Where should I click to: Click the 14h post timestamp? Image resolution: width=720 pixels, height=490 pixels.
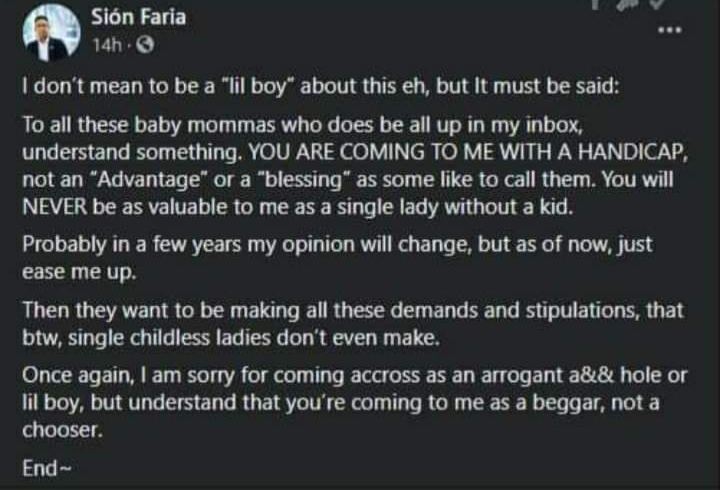point(105,46)
